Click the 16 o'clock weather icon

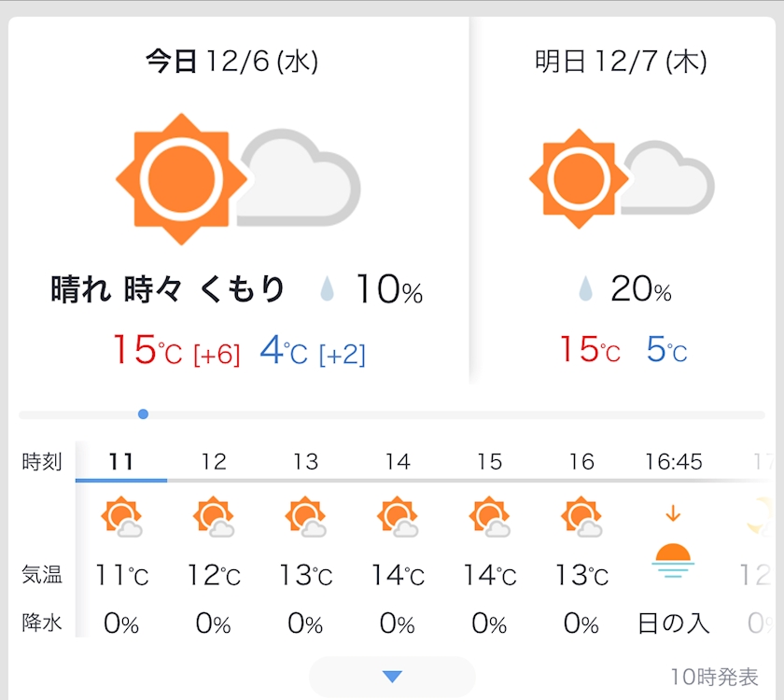[x=581, y=518]
